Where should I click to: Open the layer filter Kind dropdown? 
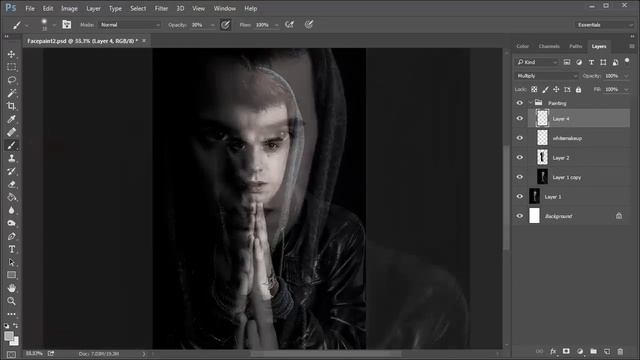[x=536, y=62]
